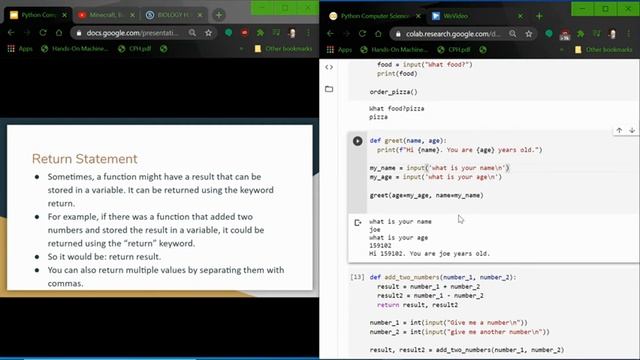Open Chrome menu in Slides window
Image resolution: width=640 pixels, height=360 pixels.
308,33
